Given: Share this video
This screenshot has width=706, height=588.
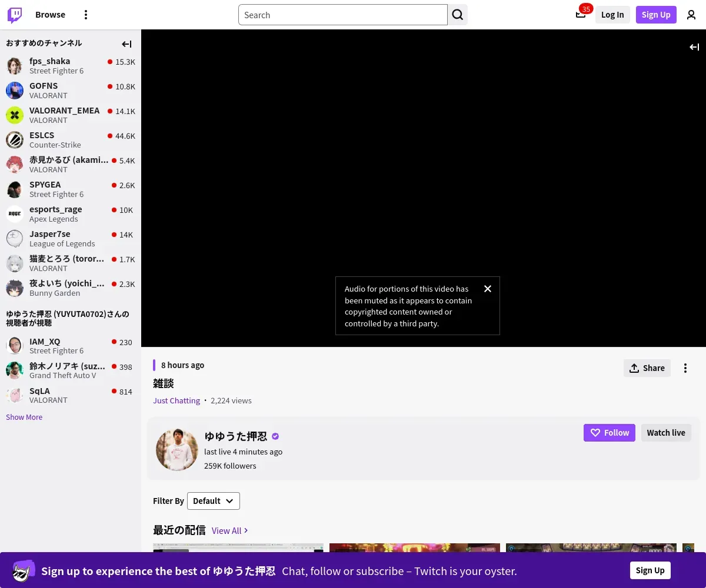Looking at the screenshot, I should (x=647, y=368).
